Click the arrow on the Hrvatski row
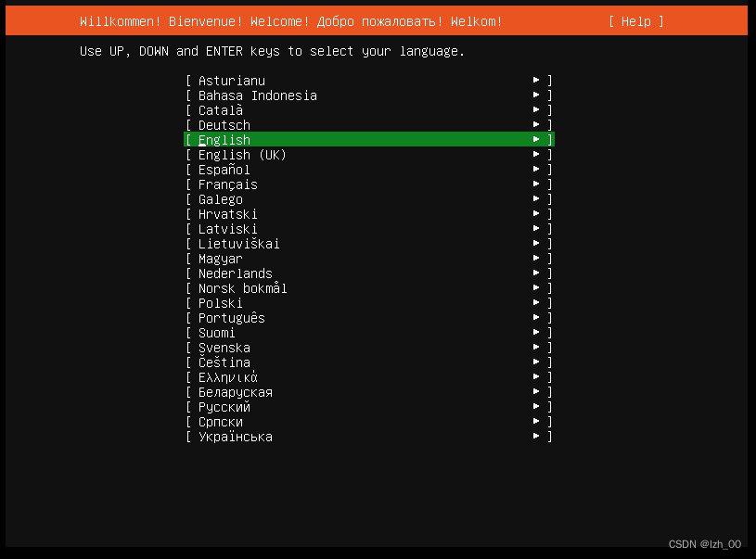This screenshot has width=756, height=559. [x=536, y=213]
